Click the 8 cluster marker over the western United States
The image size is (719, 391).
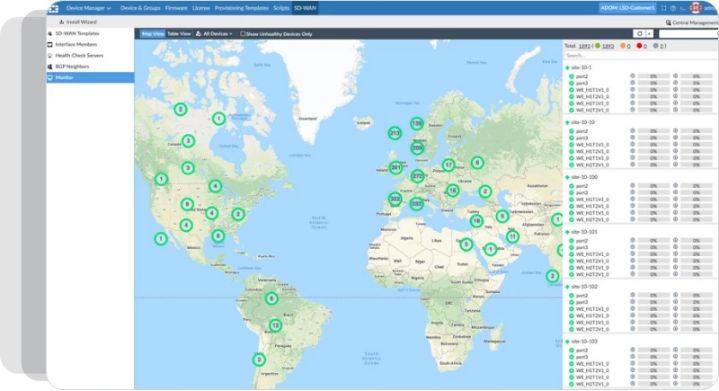click(187, 204)
